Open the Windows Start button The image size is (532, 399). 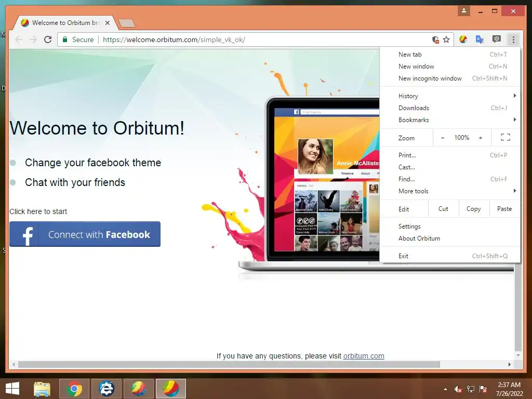pyautogui.click(x=12, y=389)
